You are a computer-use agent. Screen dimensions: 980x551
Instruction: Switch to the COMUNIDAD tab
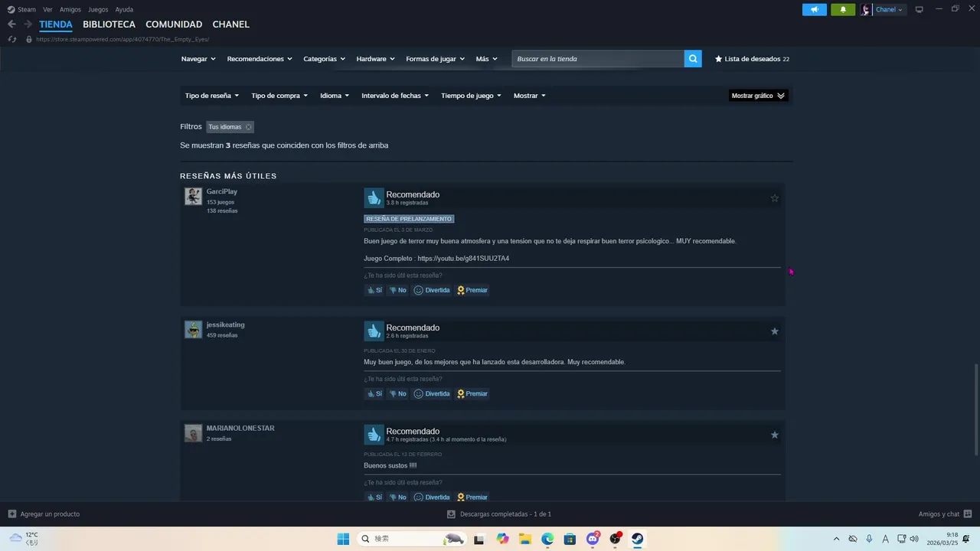click(x=174, y=24)
